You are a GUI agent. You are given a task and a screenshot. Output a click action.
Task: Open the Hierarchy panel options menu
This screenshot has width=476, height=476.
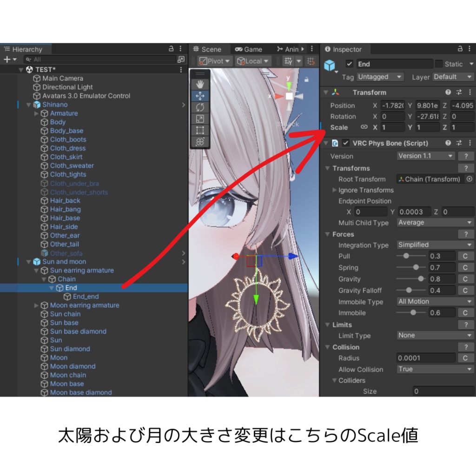click(181, 48)
